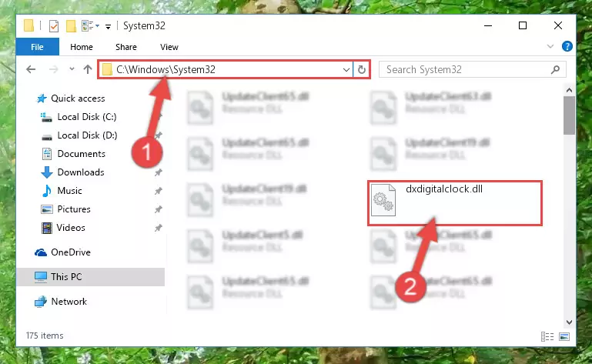Select Downloads in Quick access
The height and width of the screenshot is (364, 592).
click(81, 172)
